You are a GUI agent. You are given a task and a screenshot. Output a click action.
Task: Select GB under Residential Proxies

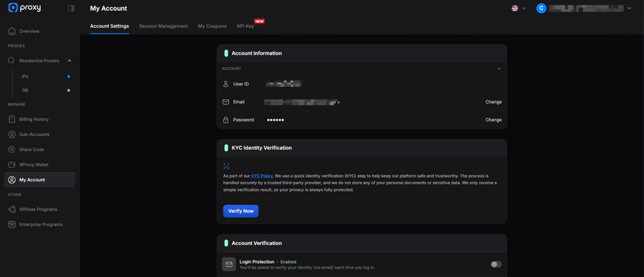coord(25,91)
